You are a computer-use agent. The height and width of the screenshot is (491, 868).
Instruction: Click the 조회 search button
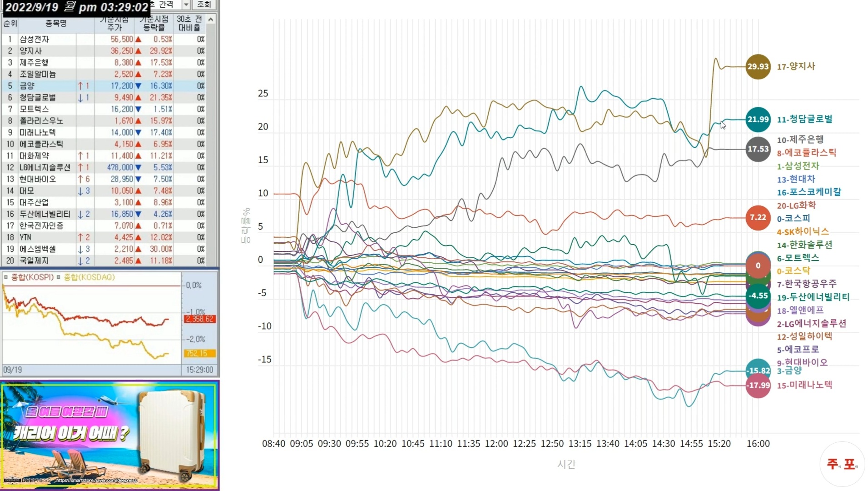tap(203, 5)
